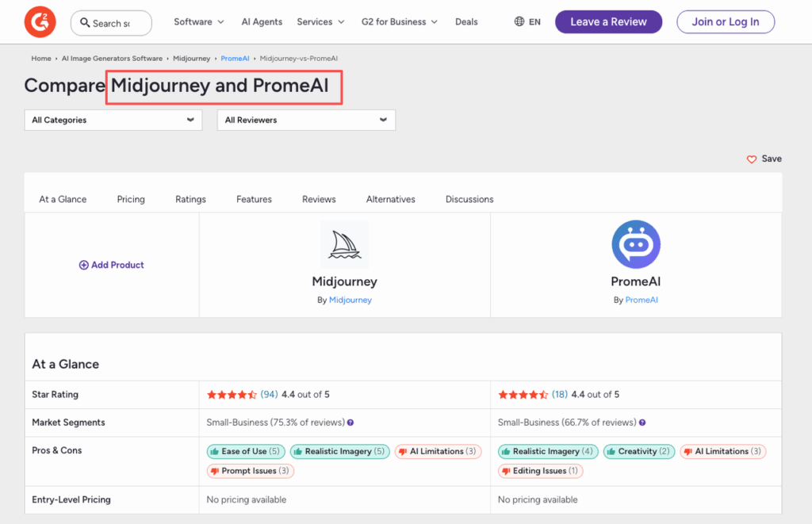This screenshot has height=524, width=812.
Task: Select Editing Issues (1) tag
Action: click(541, 471)
